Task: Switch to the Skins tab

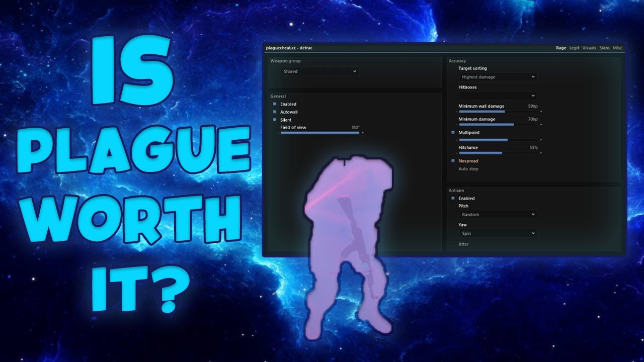Action: pos(604,48)
